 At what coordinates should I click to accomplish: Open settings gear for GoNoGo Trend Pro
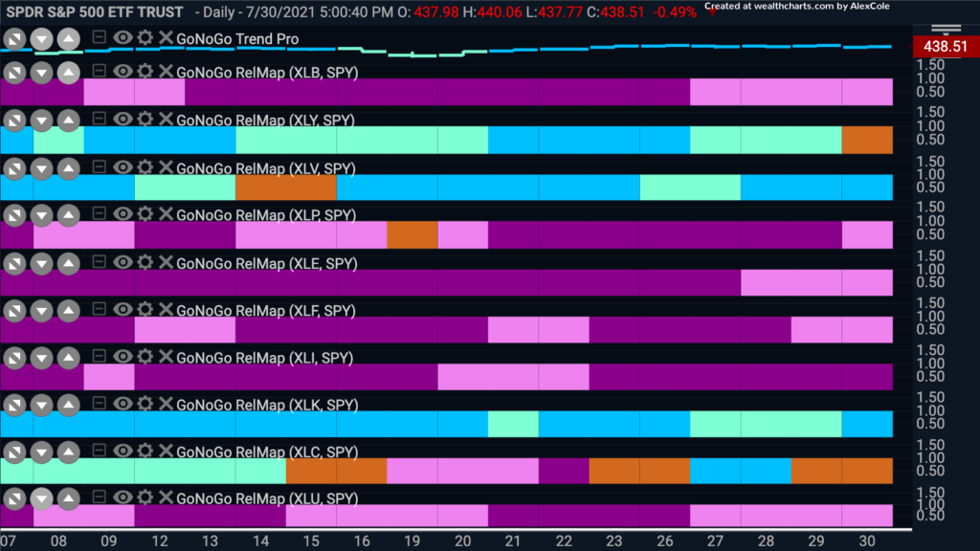pyautogui.click(x=145, y=37)
